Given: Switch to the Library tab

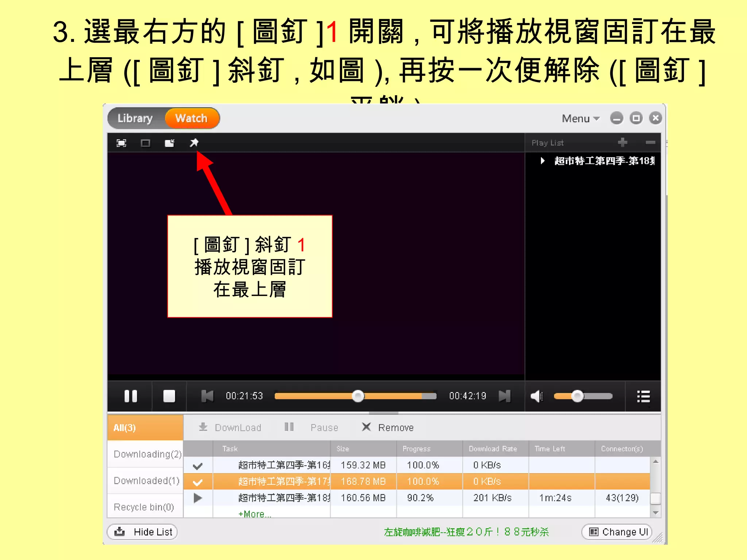Looking at the screenshot, I should [x=135, y=118].
